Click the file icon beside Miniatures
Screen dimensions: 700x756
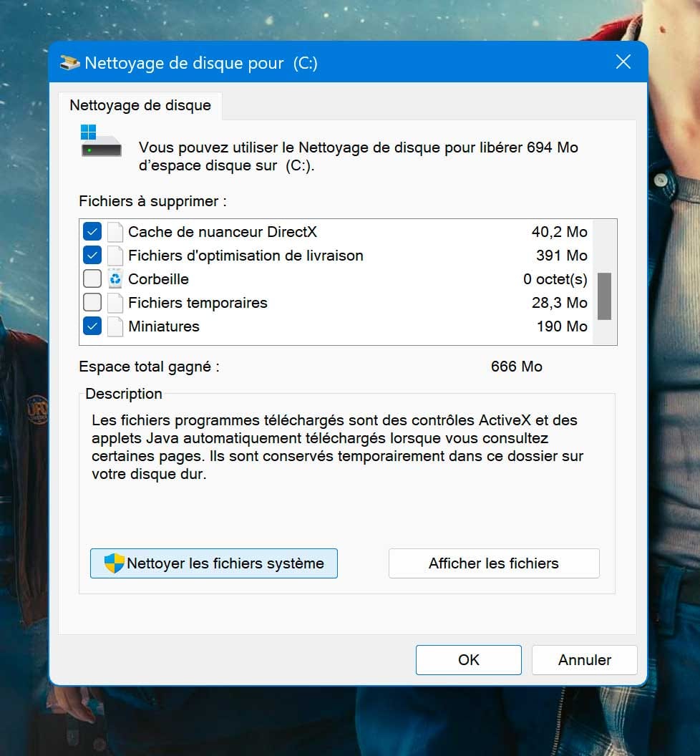(115, 326)
